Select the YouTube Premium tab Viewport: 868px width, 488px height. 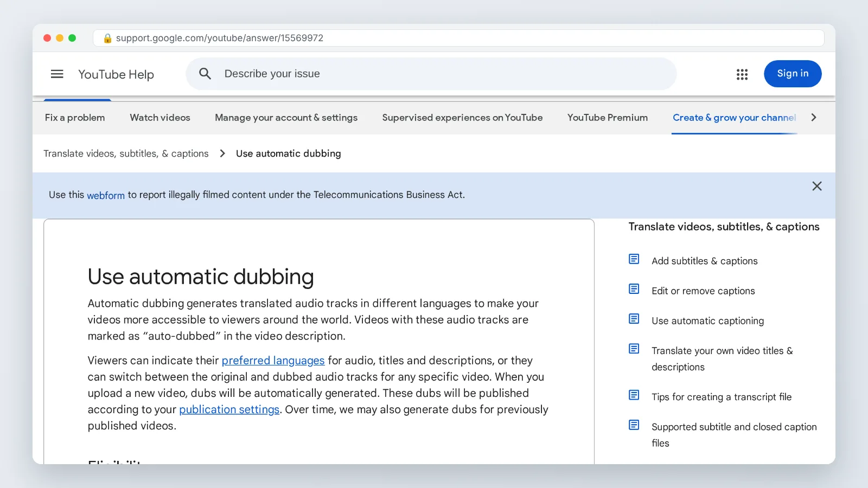point(608,118)
